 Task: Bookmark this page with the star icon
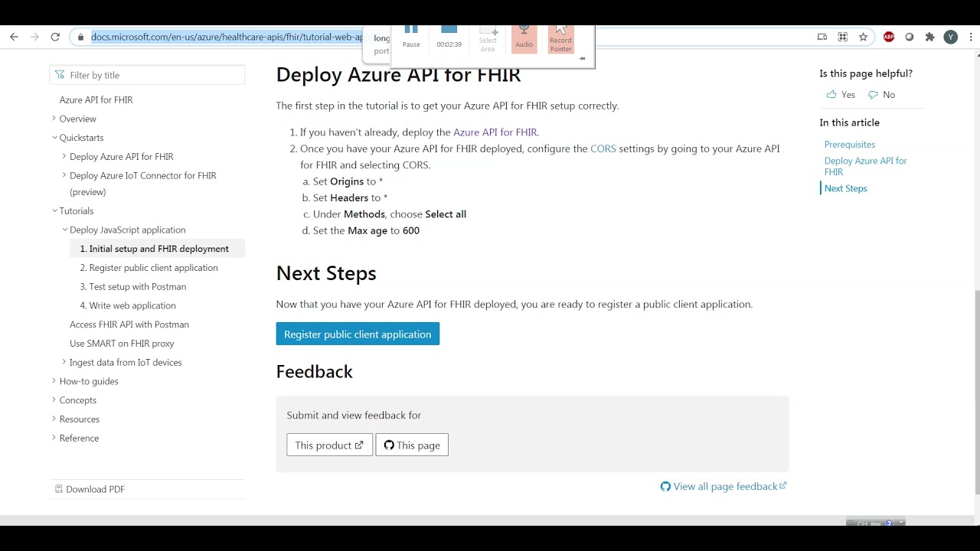coord(863,37)
